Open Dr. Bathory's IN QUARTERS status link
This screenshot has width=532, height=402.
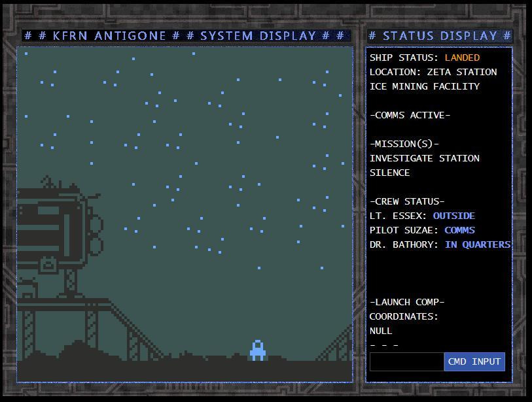pyautogui.click(x=478, y=244)
